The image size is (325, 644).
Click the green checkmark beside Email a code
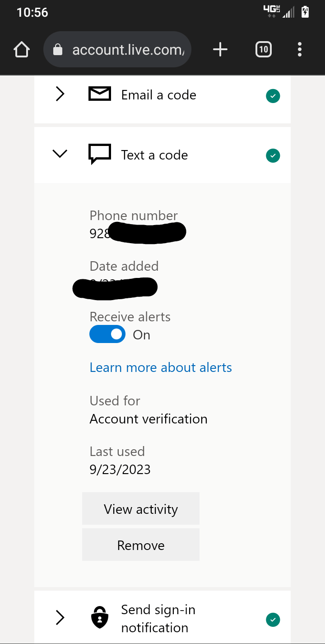click(273, 96)
